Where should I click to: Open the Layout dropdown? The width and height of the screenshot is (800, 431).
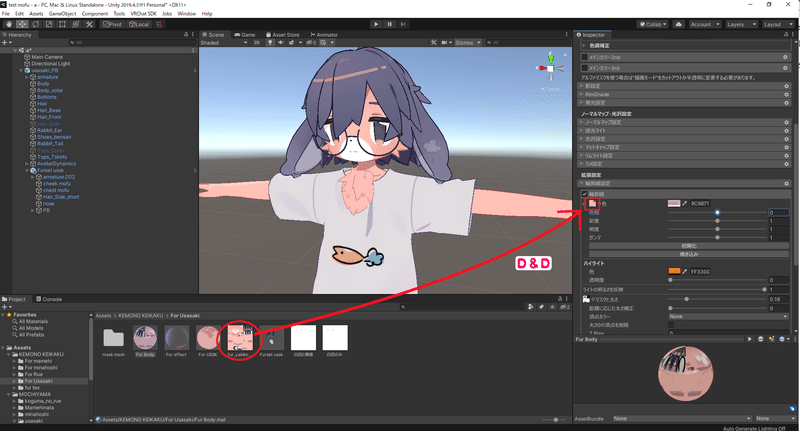coord(778,24)
